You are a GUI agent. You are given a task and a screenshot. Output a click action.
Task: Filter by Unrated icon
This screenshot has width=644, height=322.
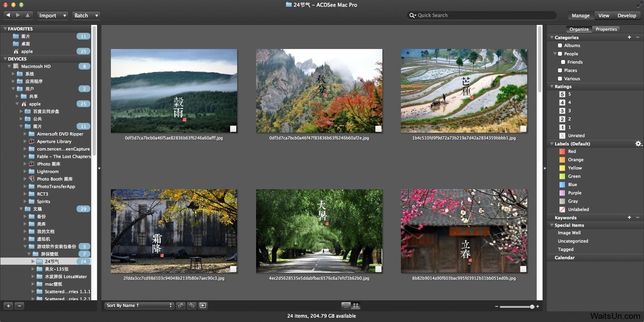click(x=562, y=136)
